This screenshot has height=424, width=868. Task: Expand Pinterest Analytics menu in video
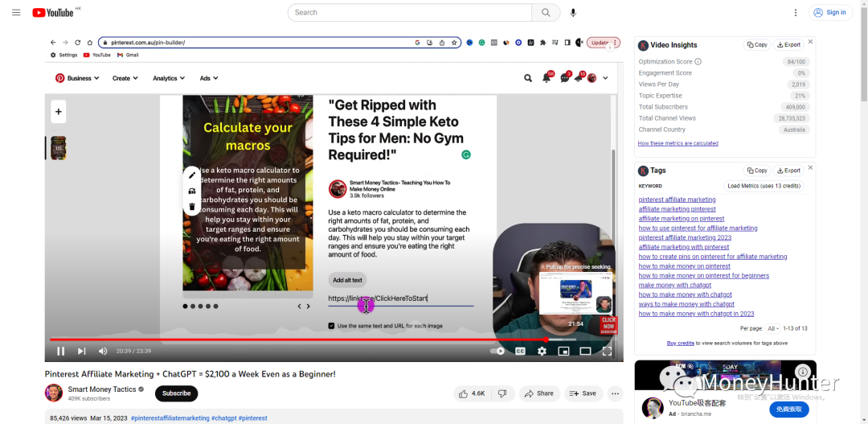point(169,78)
